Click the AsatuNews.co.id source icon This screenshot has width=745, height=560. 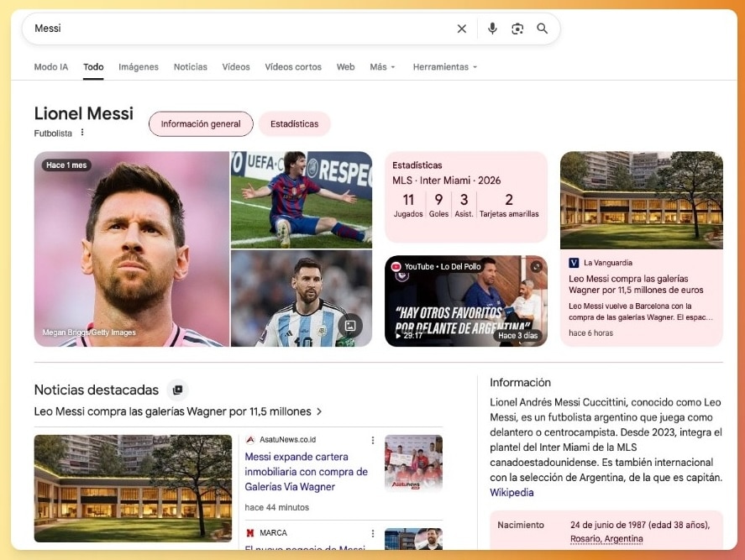pyautogui.click(x=250, y=440)
